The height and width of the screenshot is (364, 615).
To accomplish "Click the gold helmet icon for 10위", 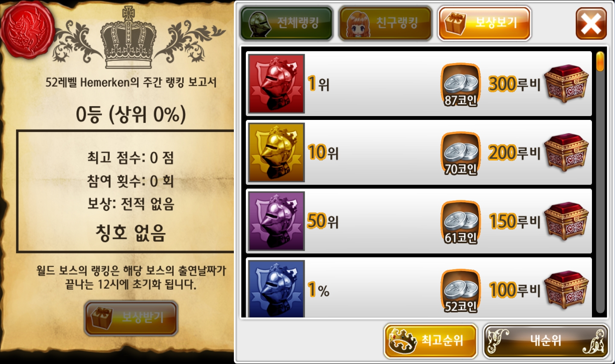I will (276, 152).
